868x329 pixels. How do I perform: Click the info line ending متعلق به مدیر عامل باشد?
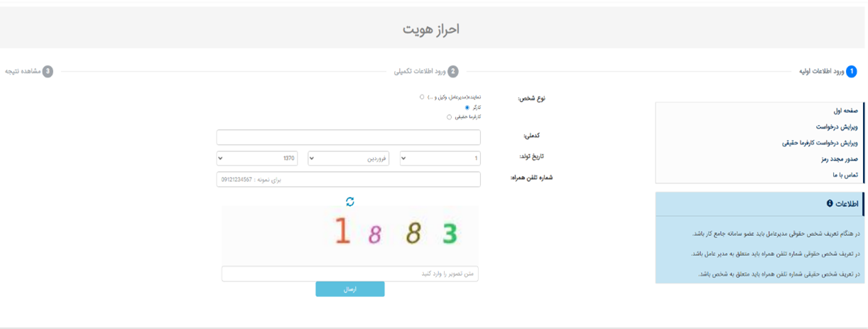[x=775, y=254]
